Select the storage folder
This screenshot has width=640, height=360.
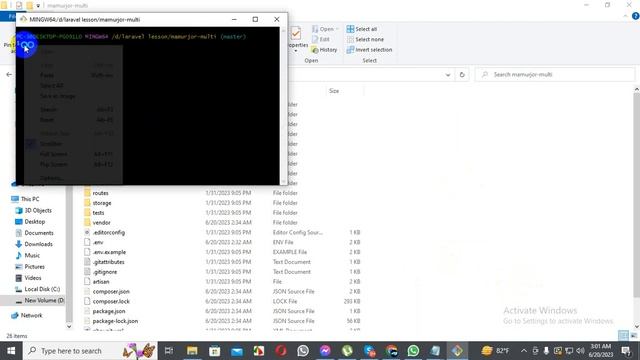[x=102, y=203]
